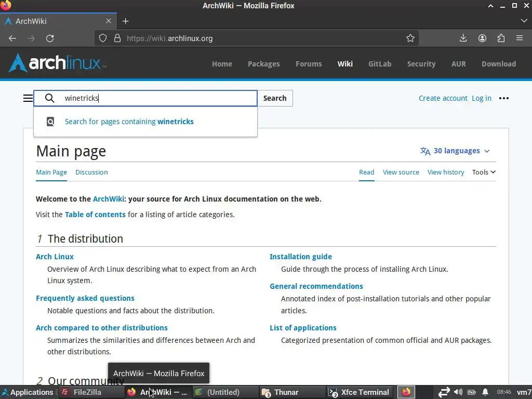Image resolution: width=532 pixels, height=399 pixels.
Task: Click Create account link
Action: (443, 98)
